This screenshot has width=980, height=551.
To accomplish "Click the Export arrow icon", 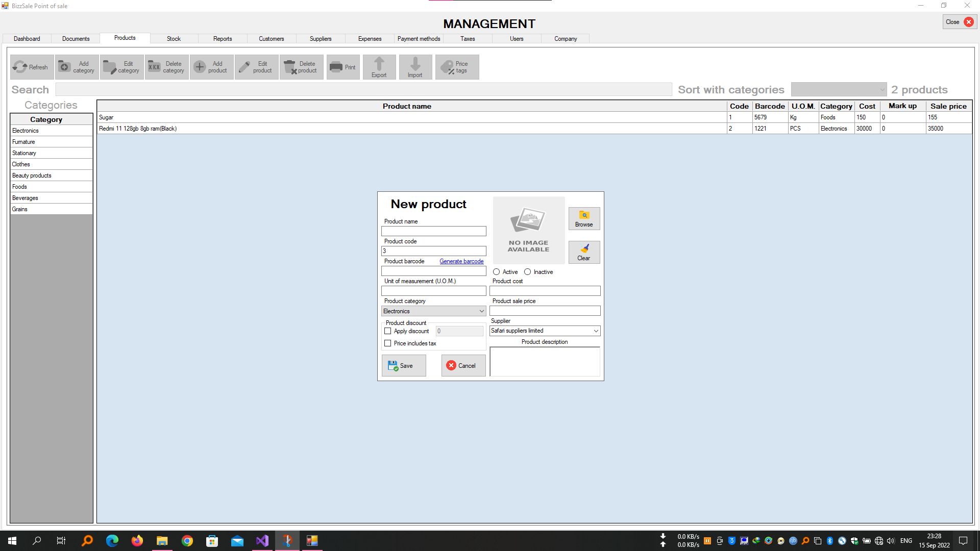I will pos(379,64).
